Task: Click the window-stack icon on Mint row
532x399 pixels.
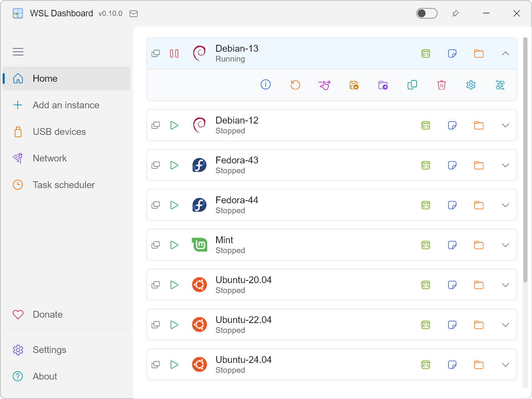Action: coord(155,245)
